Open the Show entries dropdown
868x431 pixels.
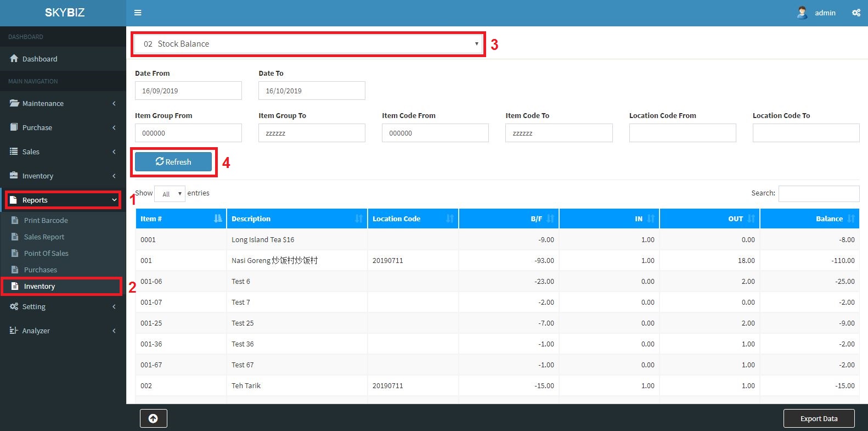point(170,194)
